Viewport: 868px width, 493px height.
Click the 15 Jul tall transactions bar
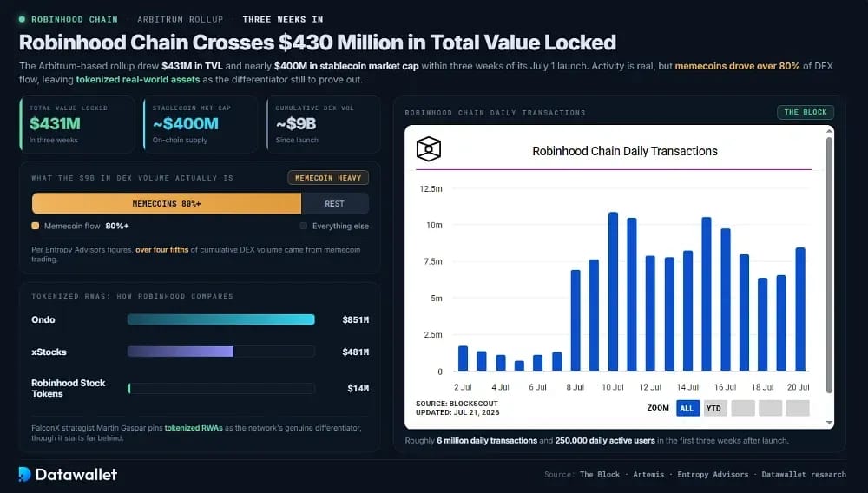pyautogui.click(x=707, y=294)
